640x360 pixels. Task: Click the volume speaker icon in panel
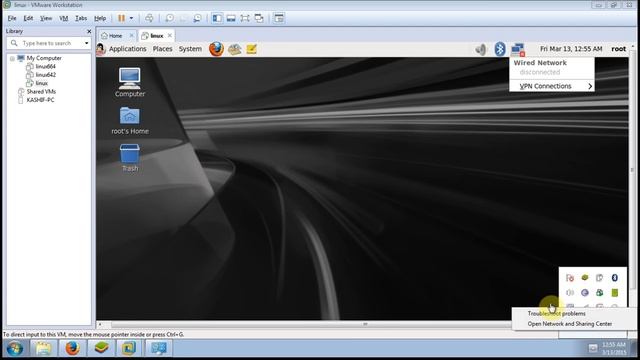click(x=481, y=49)
